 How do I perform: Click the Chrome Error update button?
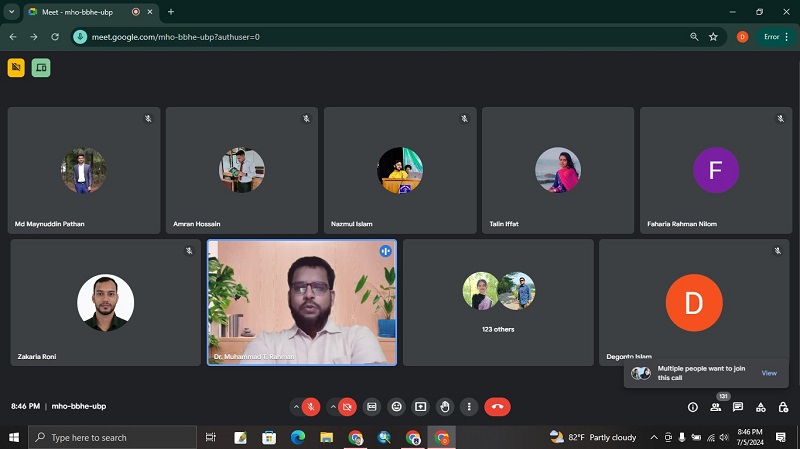click(x=776, y=37)
